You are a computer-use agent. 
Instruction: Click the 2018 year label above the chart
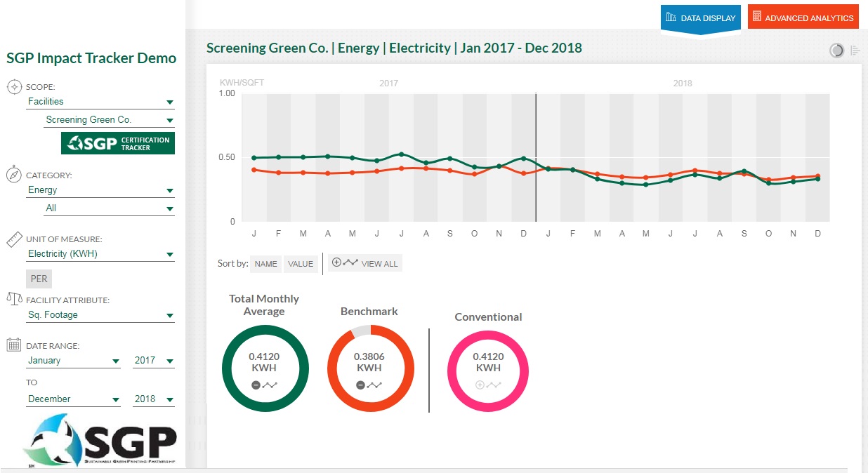pyautogui.click(x=683, y=83)
